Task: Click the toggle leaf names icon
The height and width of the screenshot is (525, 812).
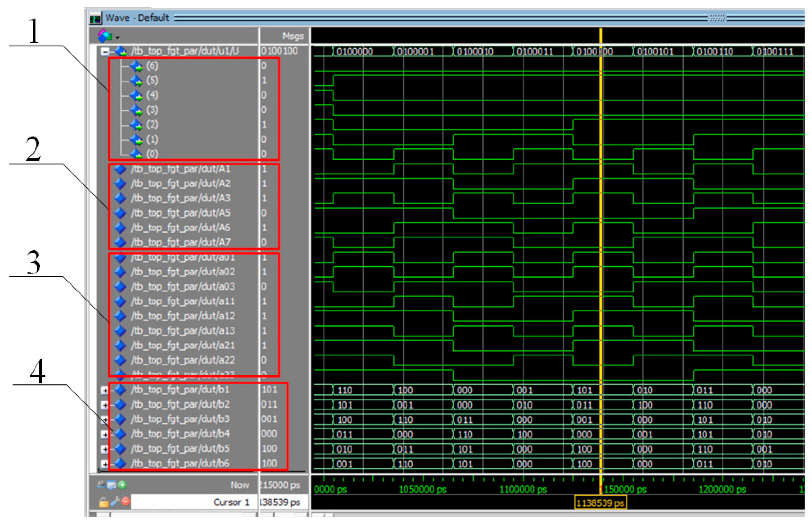Action: point(101,484)
